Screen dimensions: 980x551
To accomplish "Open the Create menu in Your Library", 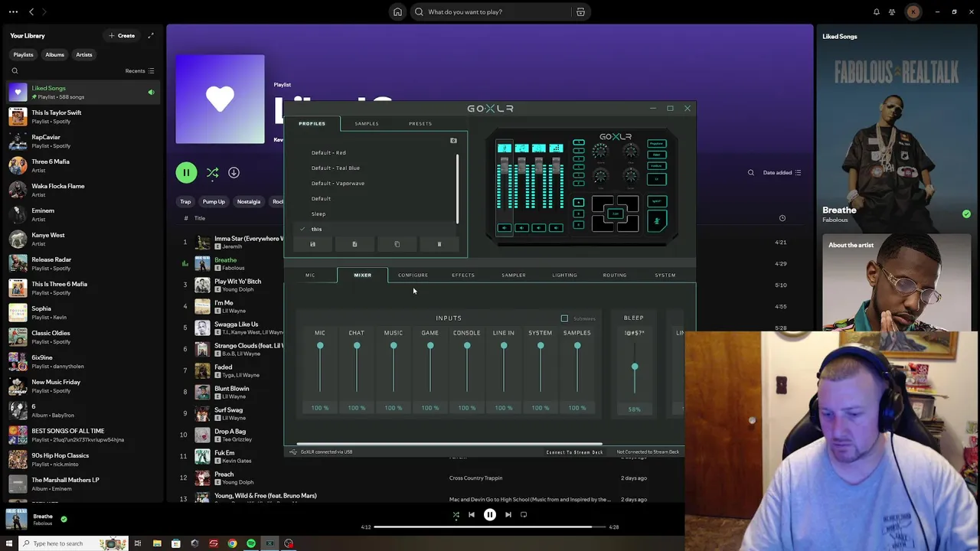I will tap(122, 35).
